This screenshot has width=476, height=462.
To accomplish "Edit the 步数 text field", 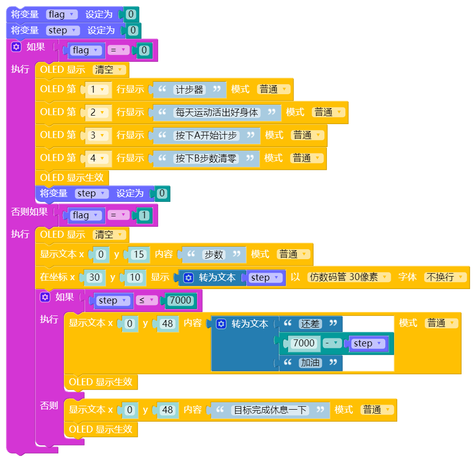I will [214, 255].
